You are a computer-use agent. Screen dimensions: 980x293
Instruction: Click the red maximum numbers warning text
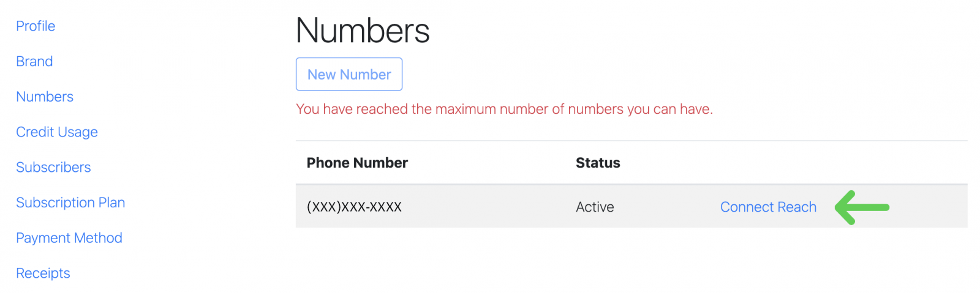504,109
